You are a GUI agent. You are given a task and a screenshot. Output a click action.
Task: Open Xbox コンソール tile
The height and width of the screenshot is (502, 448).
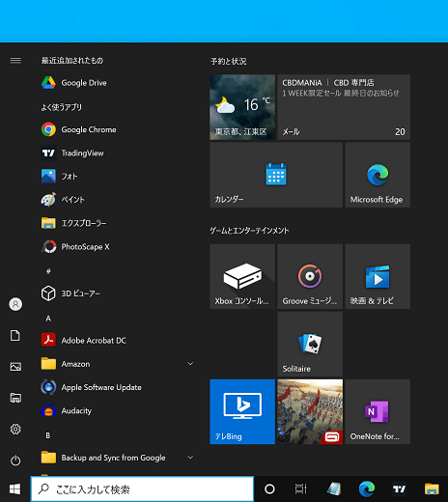(242, 276)
